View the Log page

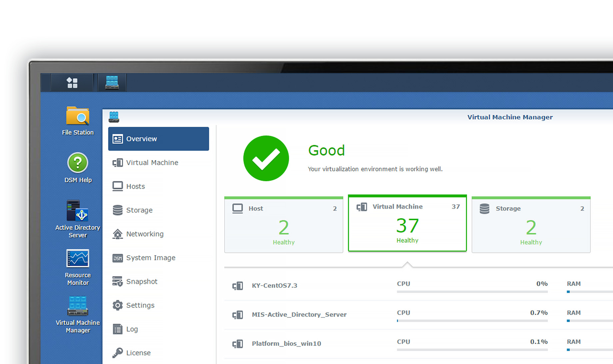click(159, 329)
